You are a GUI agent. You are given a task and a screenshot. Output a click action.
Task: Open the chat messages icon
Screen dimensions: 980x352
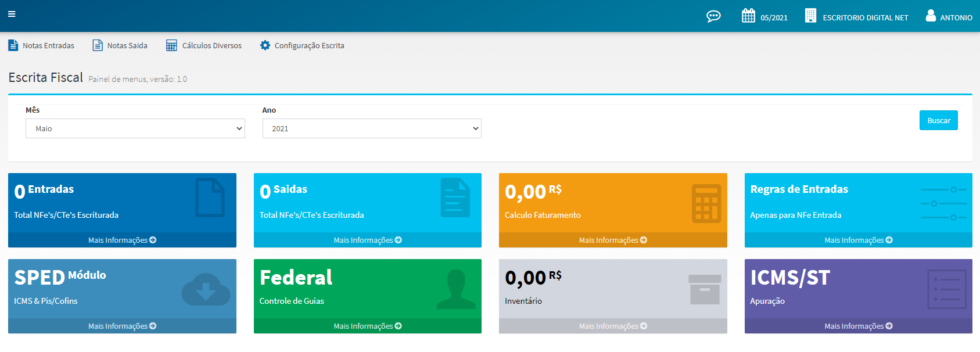click(713, 16)
